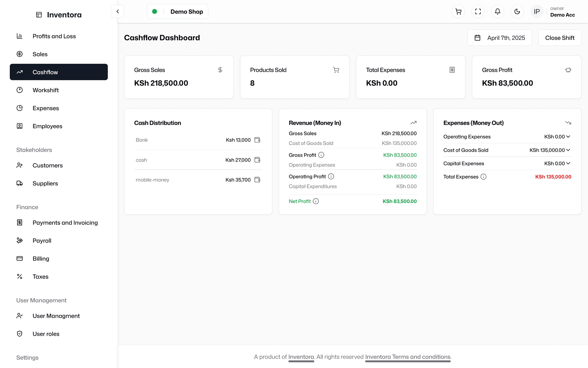Select Workshift menu item
The width and height of the screenshot is (588, 368).
point(59,90)
